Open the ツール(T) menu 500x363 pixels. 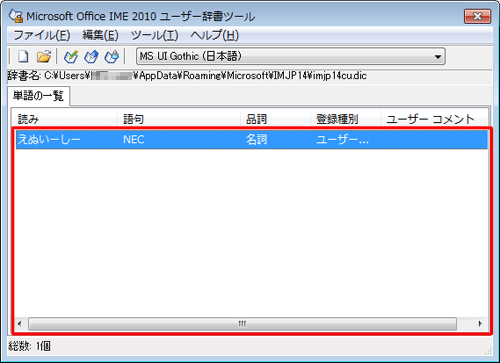[154, 35]
